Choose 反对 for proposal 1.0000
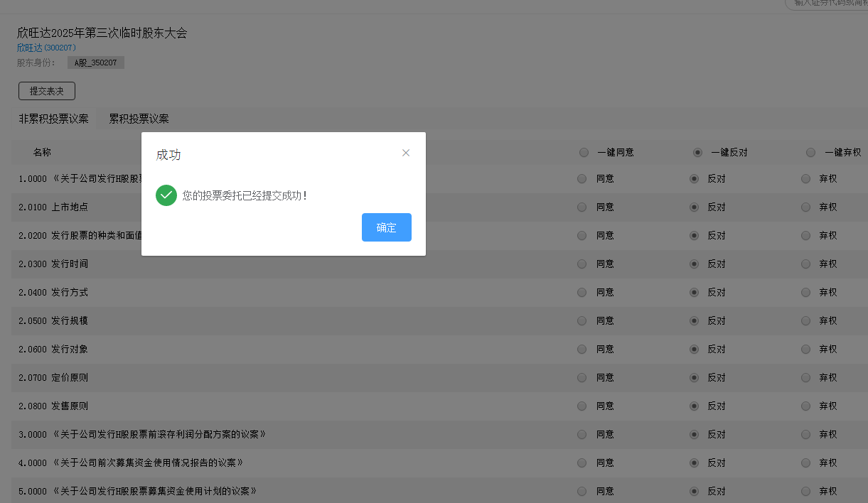The width and height of the screenshot is (868, 503). coord(694,178)
